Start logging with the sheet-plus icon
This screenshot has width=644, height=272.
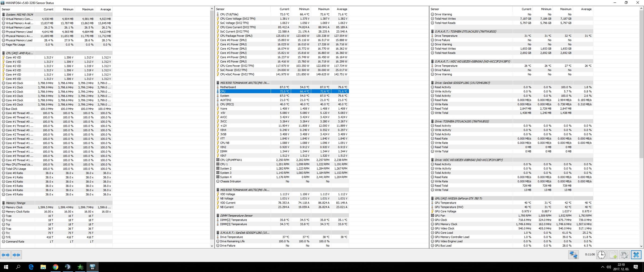[613, 255]
